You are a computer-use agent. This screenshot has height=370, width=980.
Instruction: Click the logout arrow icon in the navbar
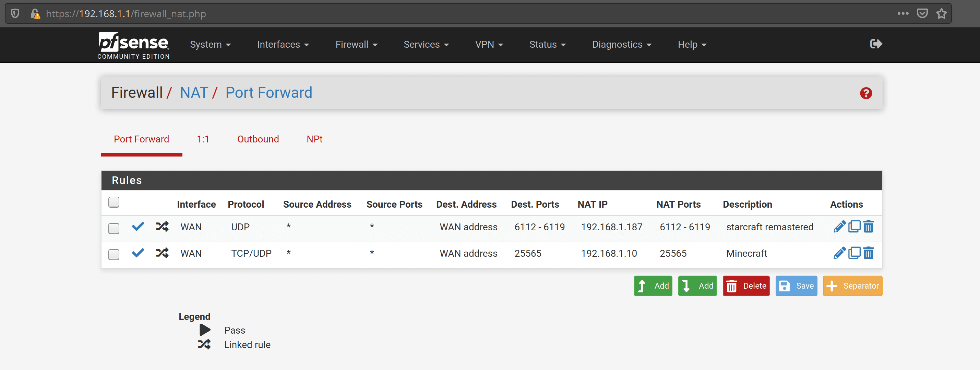(x=876, y=44)
